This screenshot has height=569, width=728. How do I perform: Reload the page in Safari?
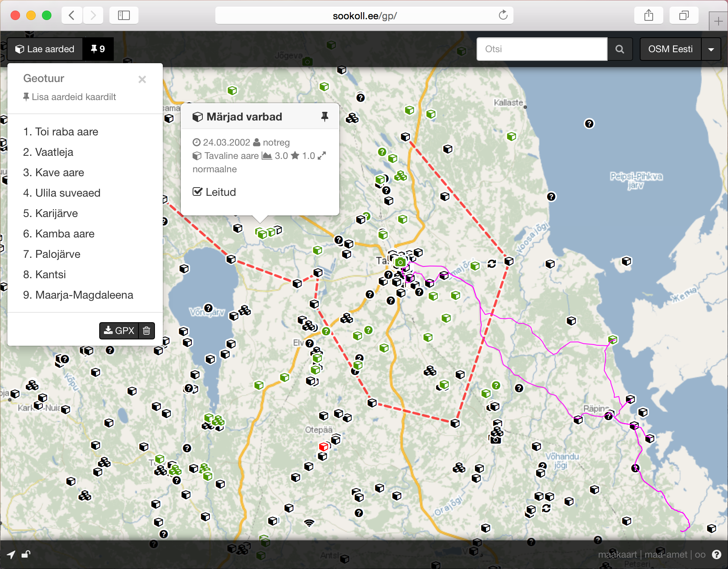[x=503, y=15]
